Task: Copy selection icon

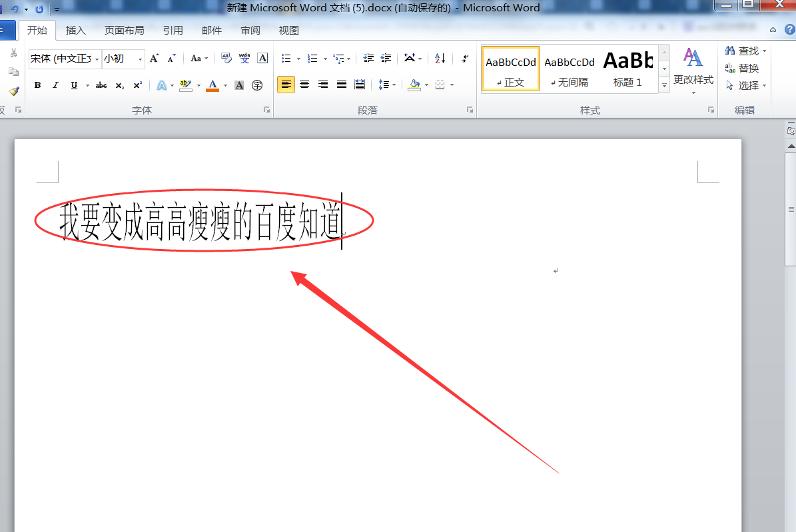Action: click(x=14, y=71)
